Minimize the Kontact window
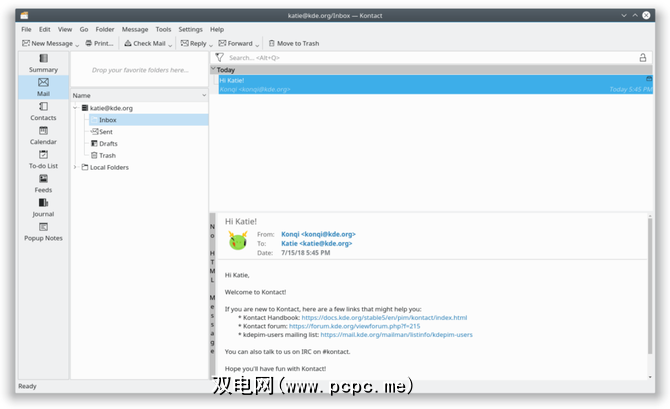 [624, 15]
